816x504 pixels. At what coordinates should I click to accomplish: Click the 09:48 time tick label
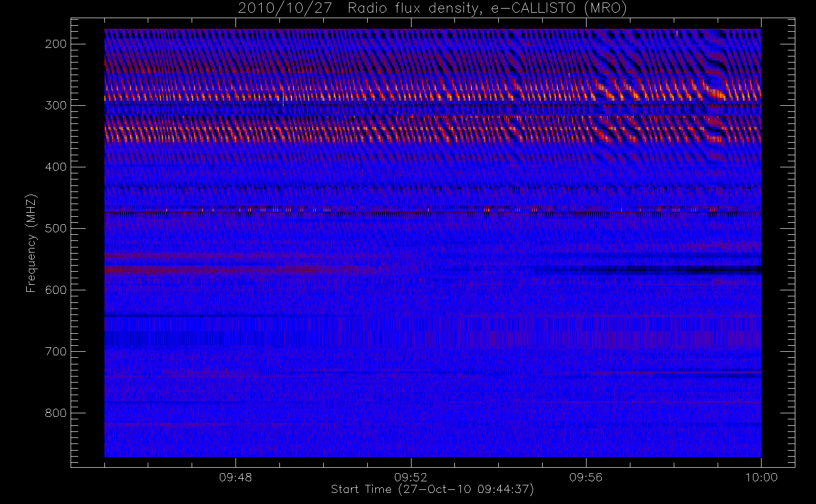236,477
